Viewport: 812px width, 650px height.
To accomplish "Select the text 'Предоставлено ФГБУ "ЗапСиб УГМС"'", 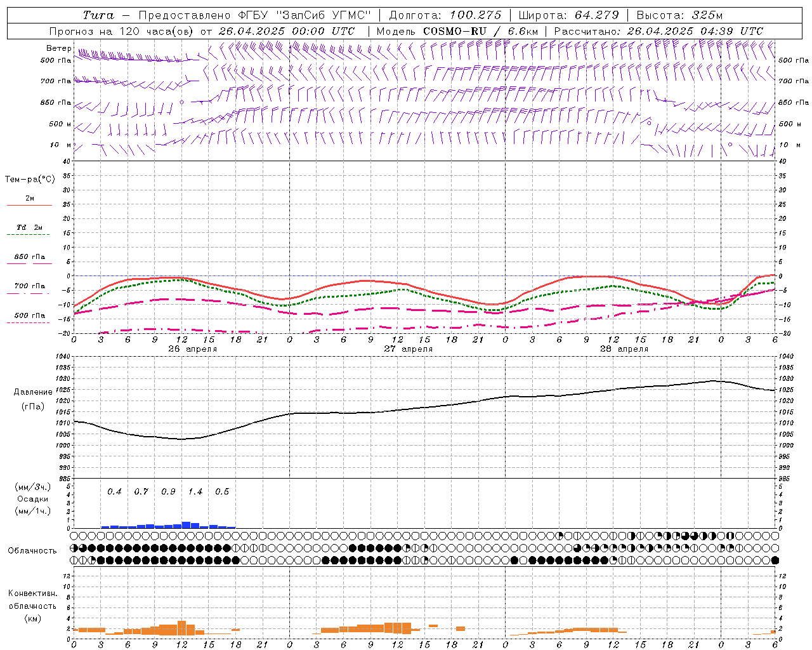I will [x=254, y=15].
